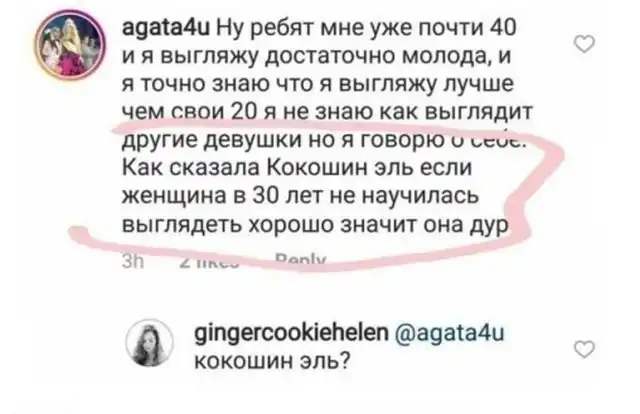Click the words 'Как сказала' in the comment
Viewport: 640px width, 414px height.
(191, 168)
